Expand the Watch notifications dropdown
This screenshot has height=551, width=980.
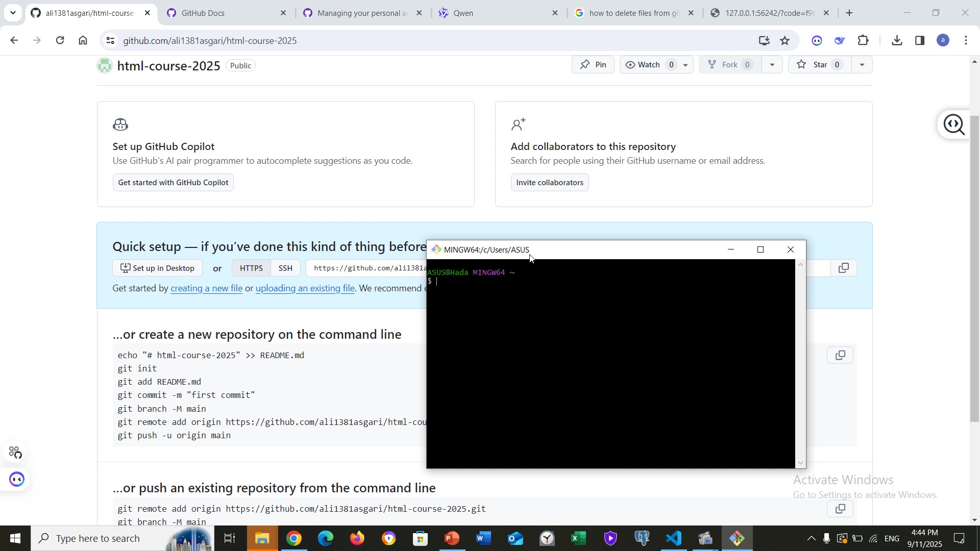point(685,65)
